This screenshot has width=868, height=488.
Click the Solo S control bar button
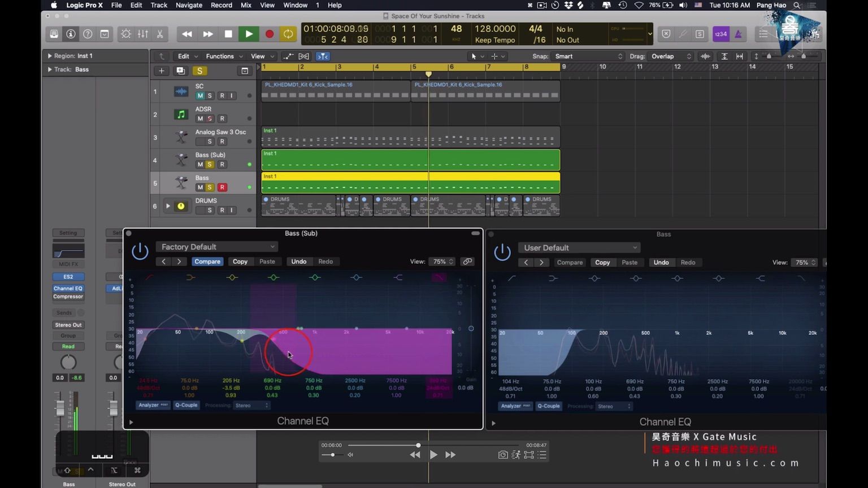coord(700,34)
